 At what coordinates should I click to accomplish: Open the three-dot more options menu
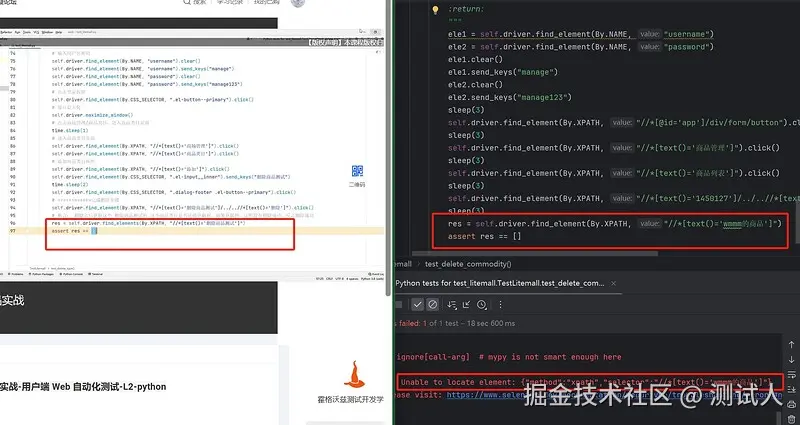[501, 305]
